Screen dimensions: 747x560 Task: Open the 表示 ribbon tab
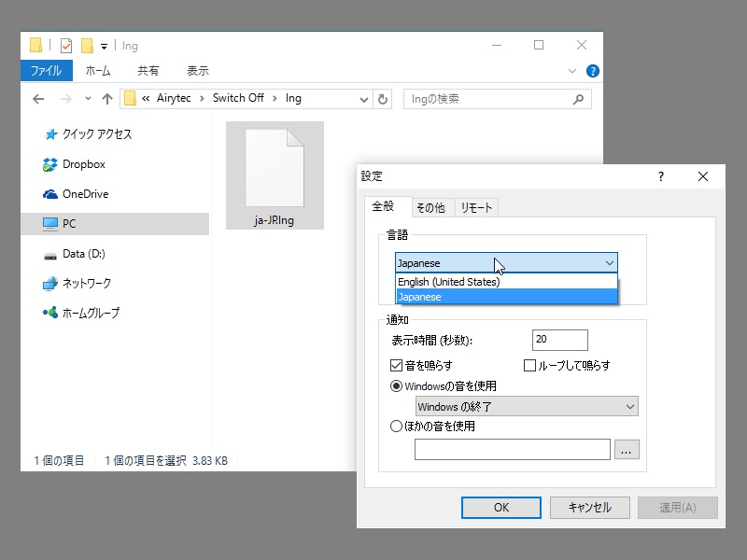pos(197,70)
